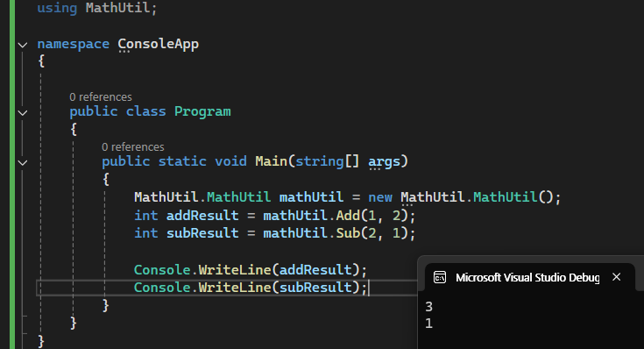
Task: Click the ConsoleApp namespace identifier
Action: coord(158,44)
